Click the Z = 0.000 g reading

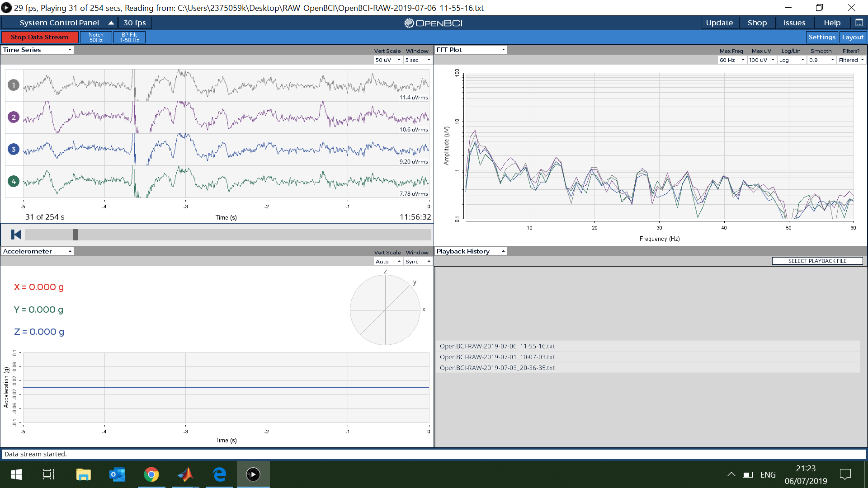[x=39, y=332]
